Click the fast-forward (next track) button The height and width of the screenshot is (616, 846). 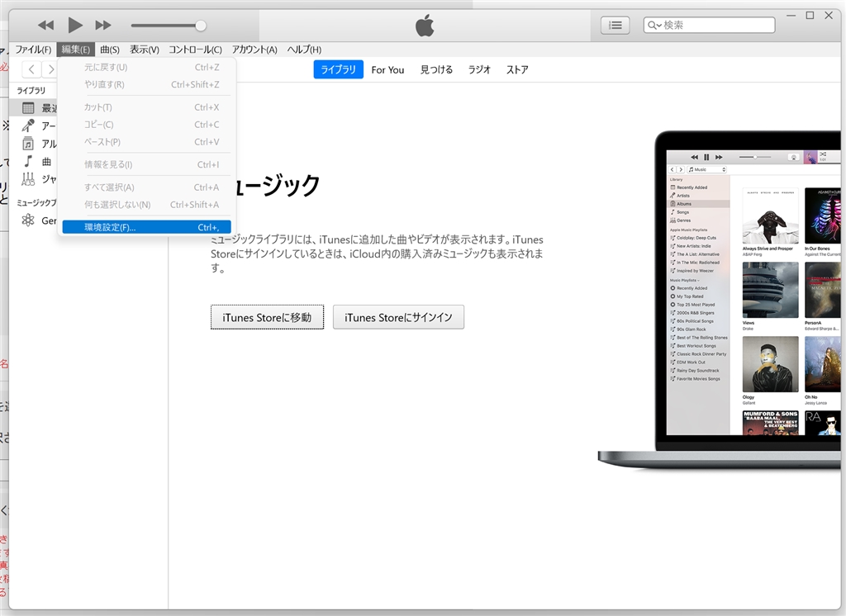pos(103,25)
